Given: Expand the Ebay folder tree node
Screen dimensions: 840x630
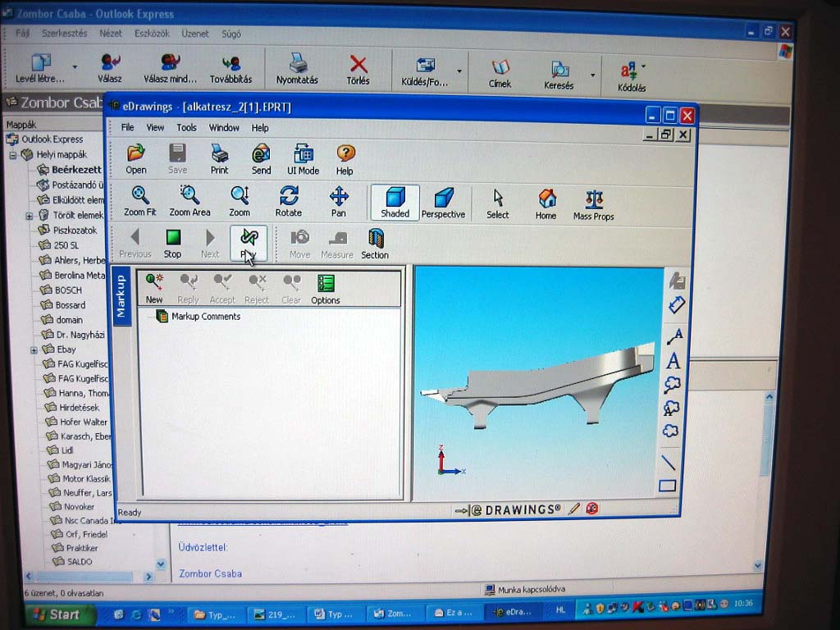Looking at the screenshot, I should pyautogui.click(x=34, y=350).
